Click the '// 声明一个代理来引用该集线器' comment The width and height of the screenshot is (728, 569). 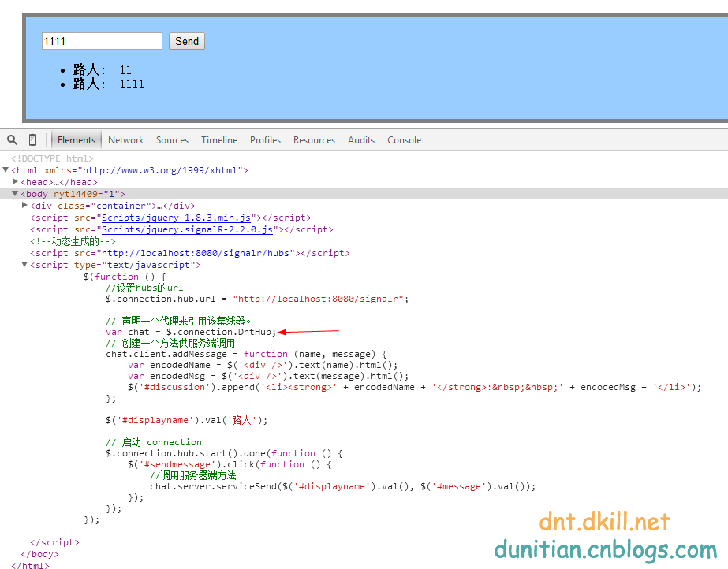coord(178,321)
